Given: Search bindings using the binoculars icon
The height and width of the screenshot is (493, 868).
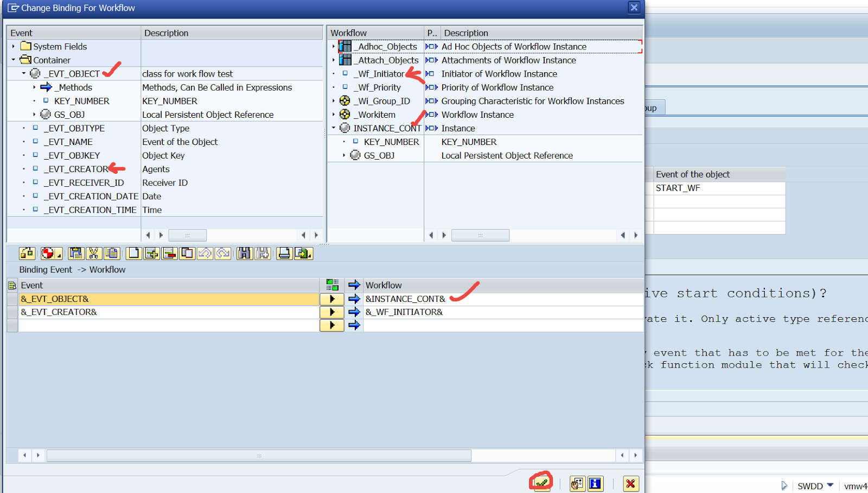Looking at the screenshot, I should 244,253.
